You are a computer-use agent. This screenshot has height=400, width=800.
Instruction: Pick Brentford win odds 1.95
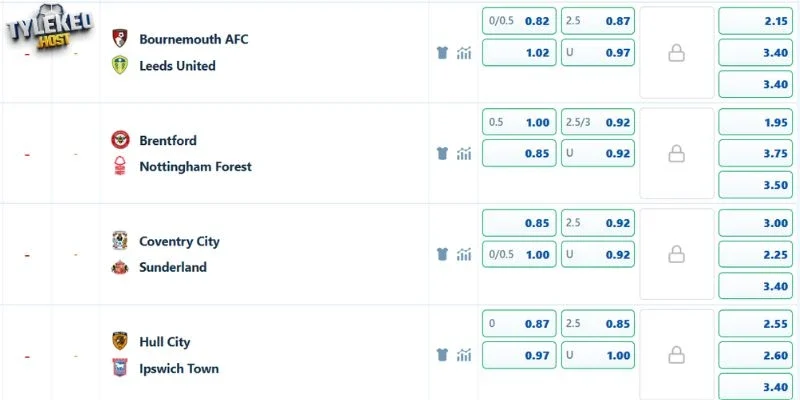(756, 122)
